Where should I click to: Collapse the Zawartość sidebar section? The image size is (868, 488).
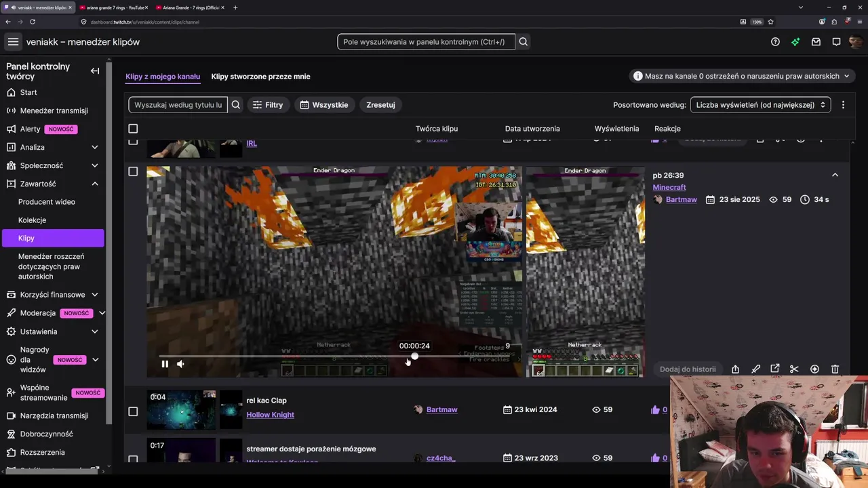point(94,184)
